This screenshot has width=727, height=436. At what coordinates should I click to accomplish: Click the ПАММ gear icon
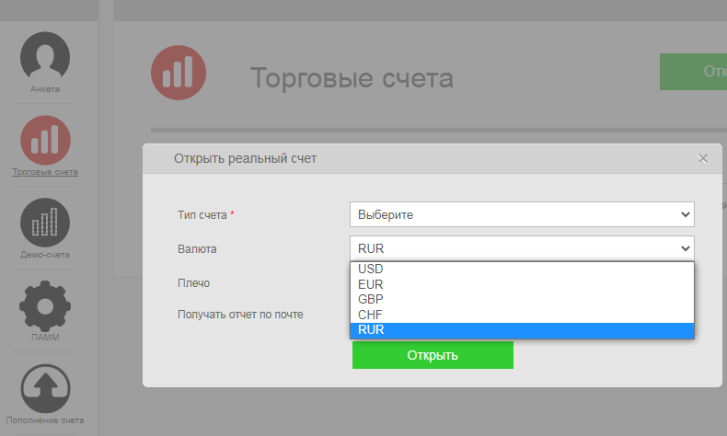[45, 306]
